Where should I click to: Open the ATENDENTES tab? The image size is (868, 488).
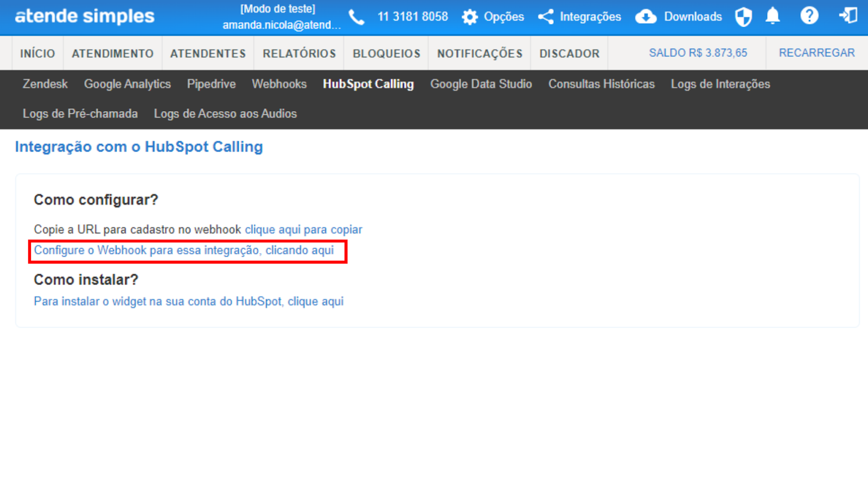click(x=208, y=53)
